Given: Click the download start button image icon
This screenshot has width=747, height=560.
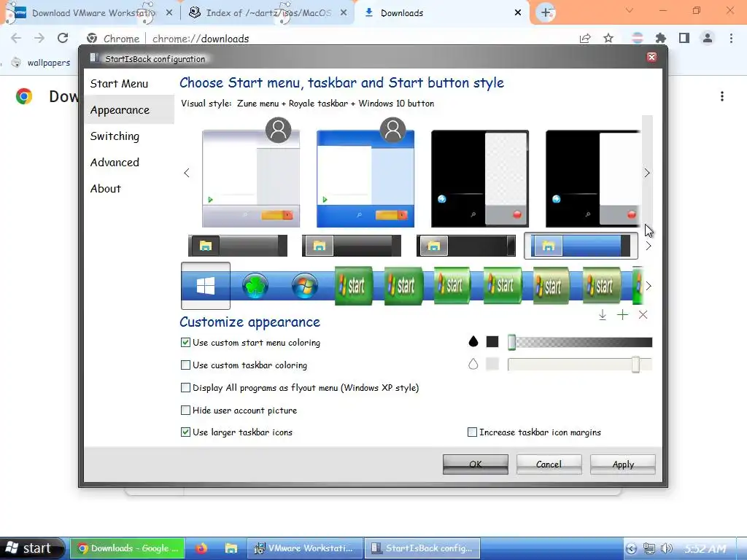Looking at the screenshot, I should [602, 315].
